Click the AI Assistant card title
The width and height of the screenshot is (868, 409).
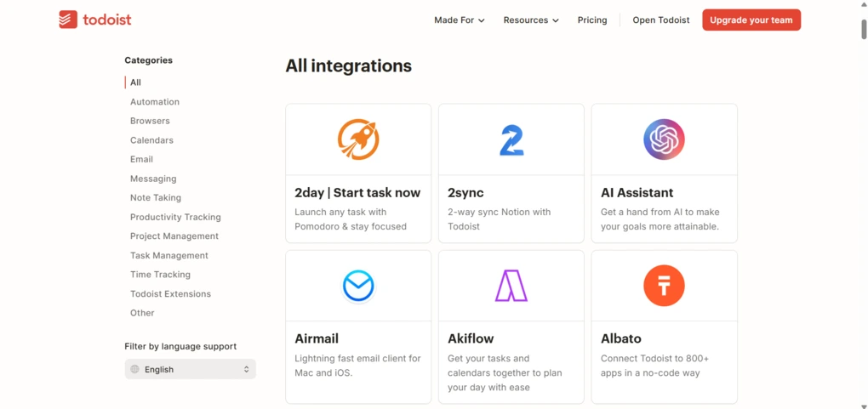click(637, 193)
